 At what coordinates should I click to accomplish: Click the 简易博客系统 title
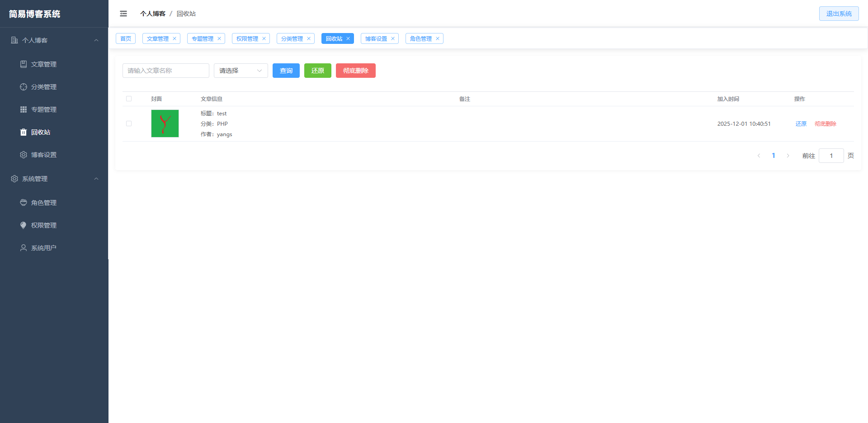[35, 14]
